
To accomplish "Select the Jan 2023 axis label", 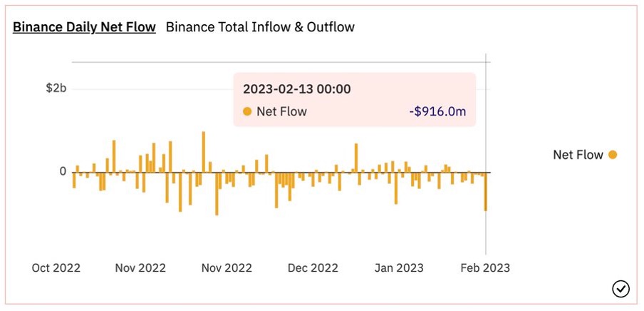I will coord(399,268).
